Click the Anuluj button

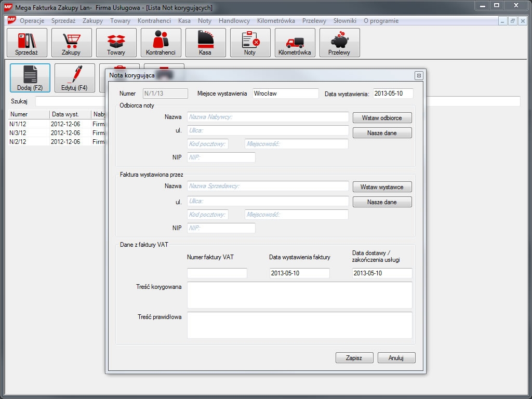tap(396, 358)
